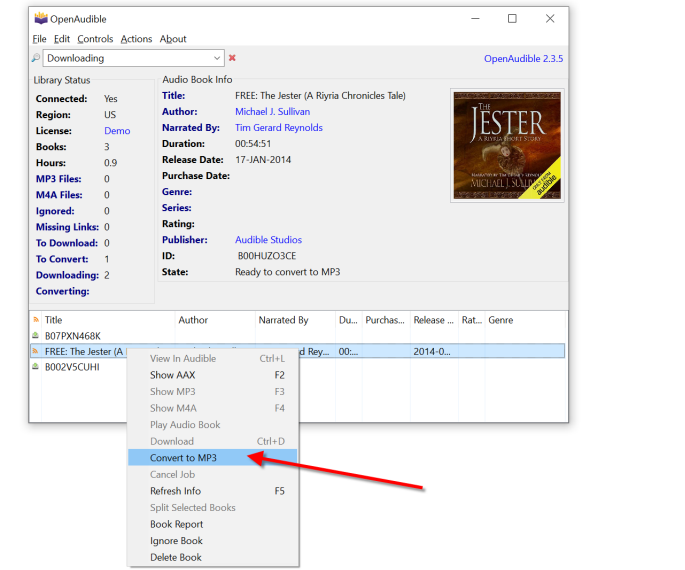Sort by the Rat... column header

pos(471,320)
